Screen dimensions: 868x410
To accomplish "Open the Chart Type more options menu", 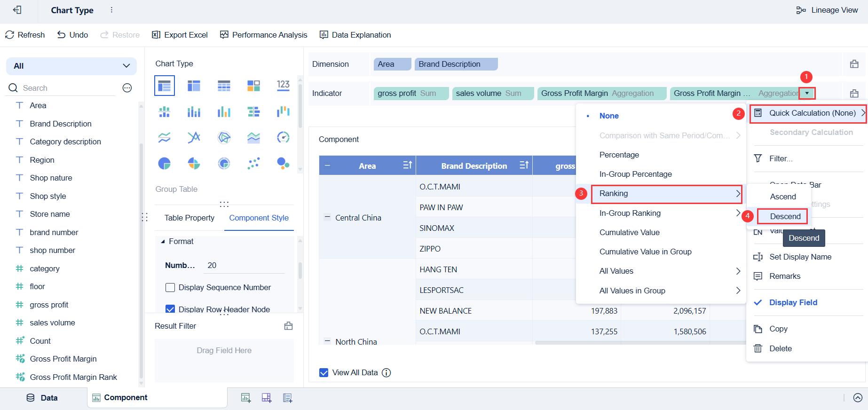I will coord(111,10).
